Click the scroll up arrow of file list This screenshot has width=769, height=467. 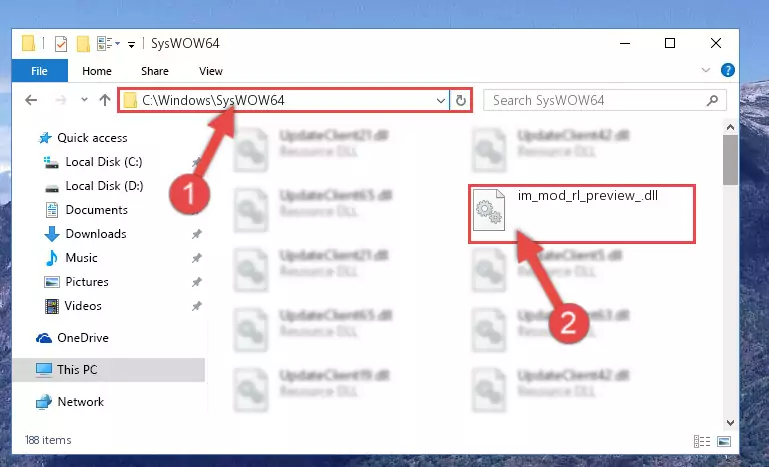point(730,128)
